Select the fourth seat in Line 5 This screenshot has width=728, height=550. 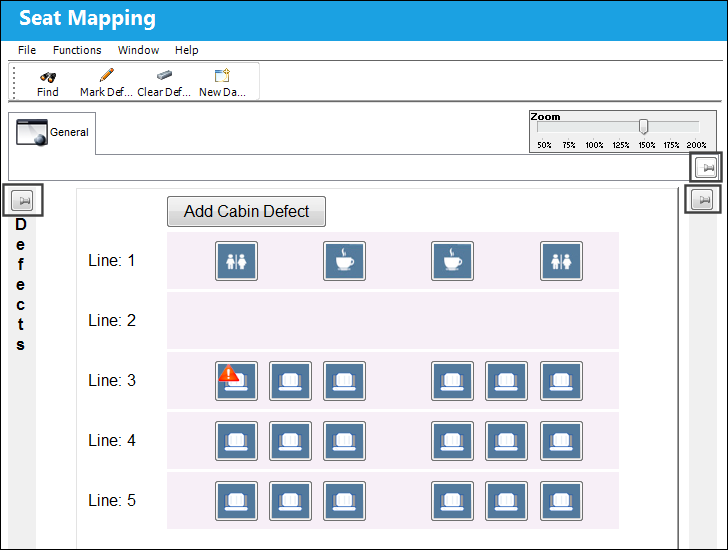point(453,501)
